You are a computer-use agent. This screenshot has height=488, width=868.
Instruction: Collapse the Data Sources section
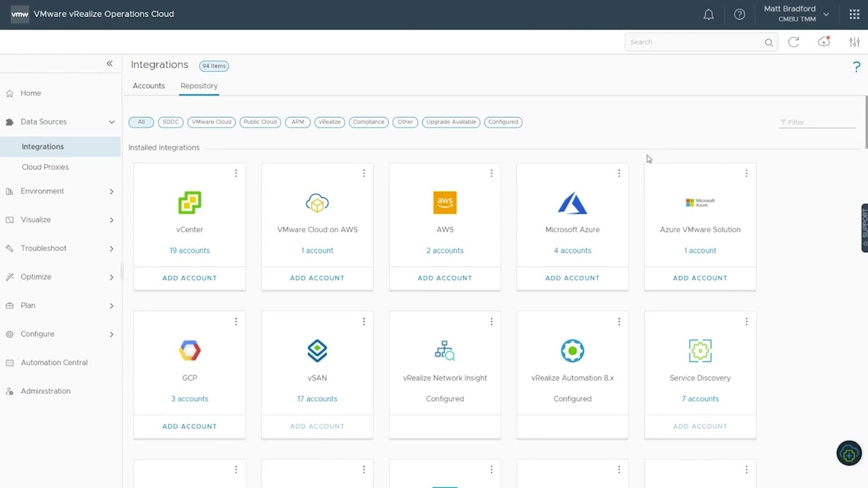(112, 122)
